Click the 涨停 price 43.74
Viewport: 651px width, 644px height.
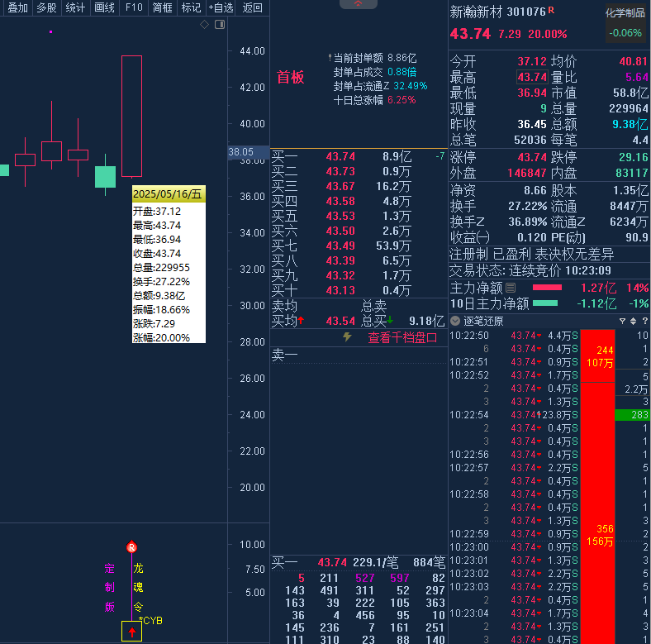pos(532,157)
